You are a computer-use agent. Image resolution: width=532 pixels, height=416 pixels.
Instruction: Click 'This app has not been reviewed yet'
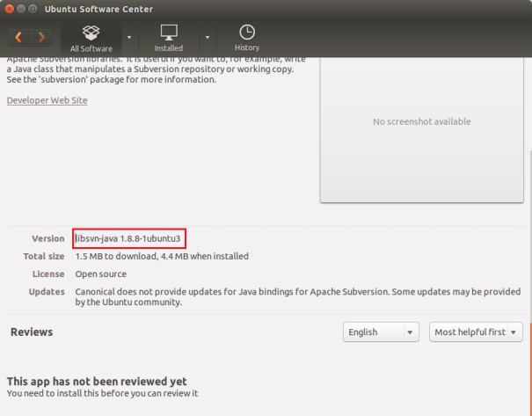97,382
